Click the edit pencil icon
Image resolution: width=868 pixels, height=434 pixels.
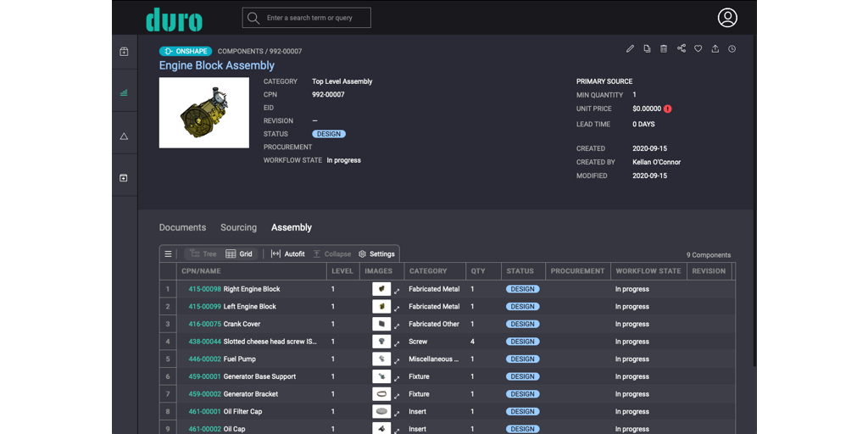click(630, 49)
